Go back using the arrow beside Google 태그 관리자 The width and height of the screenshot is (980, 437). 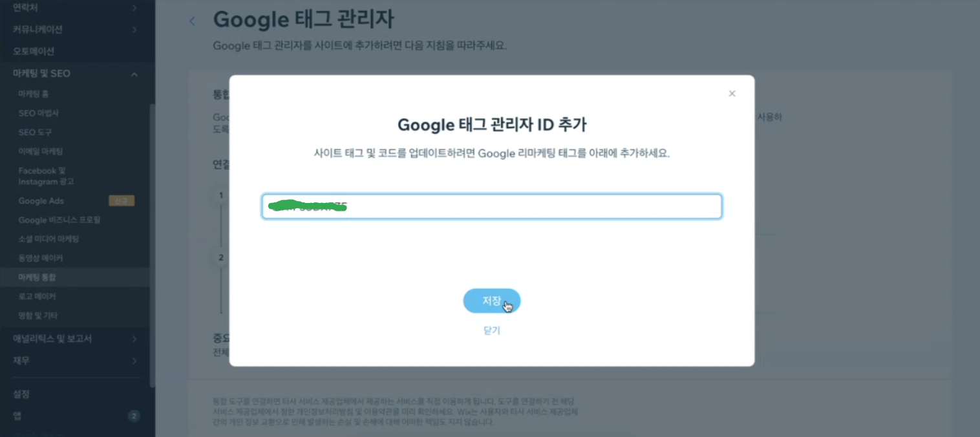(192, 21)
